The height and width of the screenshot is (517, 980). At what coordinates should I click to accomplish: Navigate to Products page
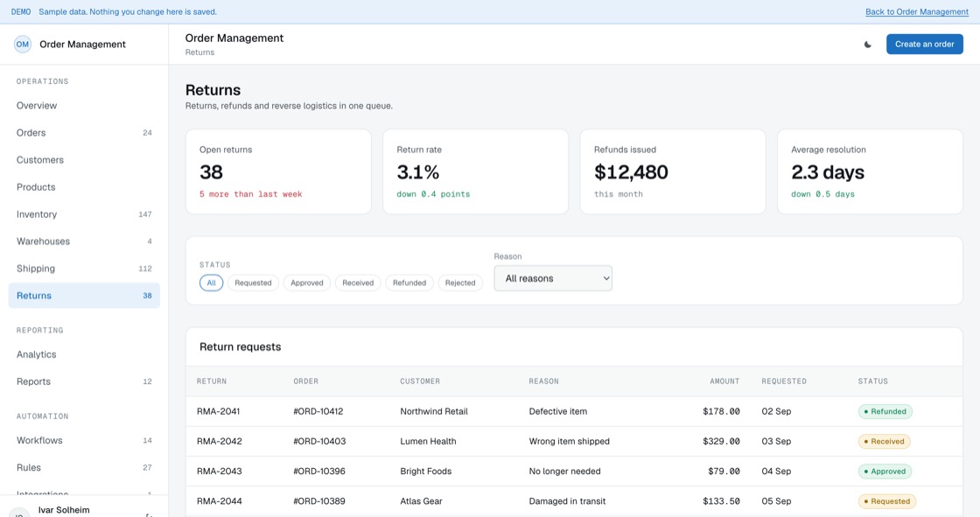pos(84,187)
